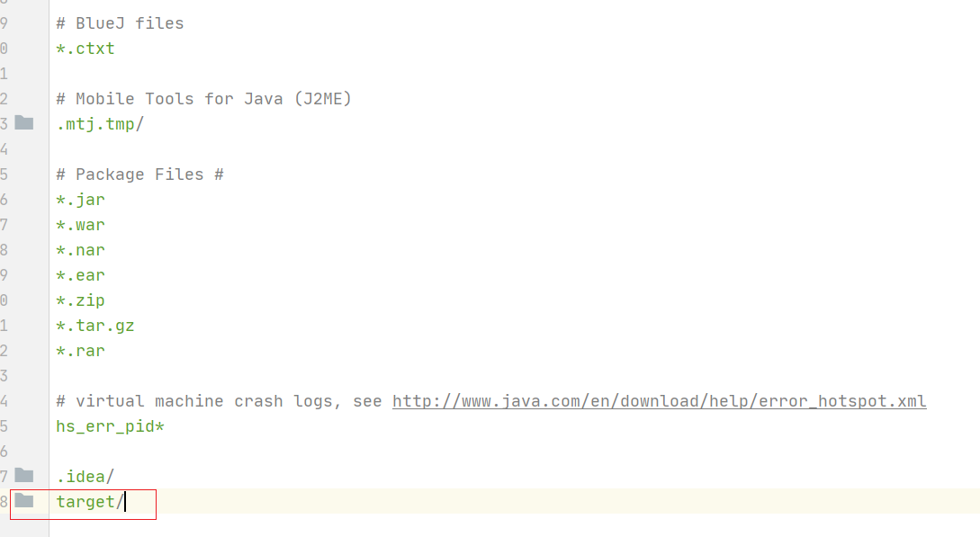Click folder icon beside target/ line

click(x=23, y=501)
